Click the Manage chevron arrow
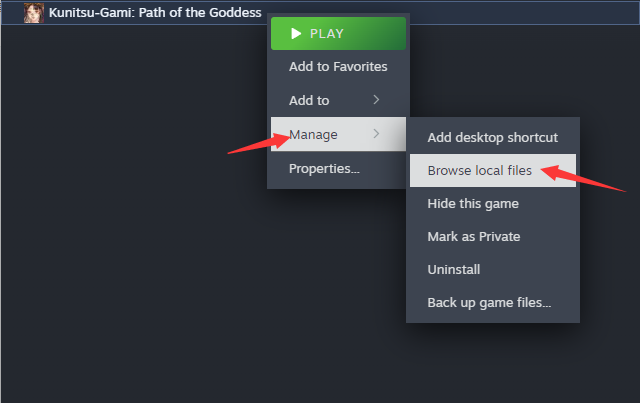Viewport: 640px width, 403px height. point(376,134)
